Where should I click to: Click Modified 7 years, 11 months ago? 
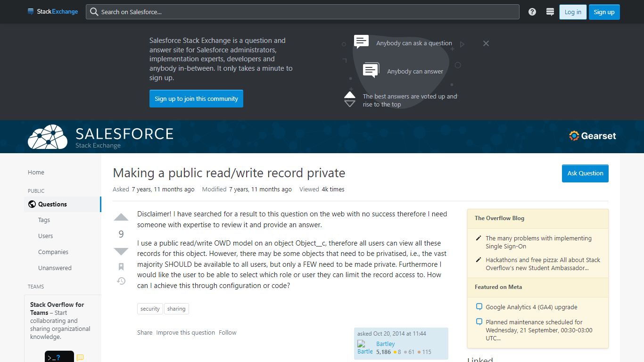point(247,189)
